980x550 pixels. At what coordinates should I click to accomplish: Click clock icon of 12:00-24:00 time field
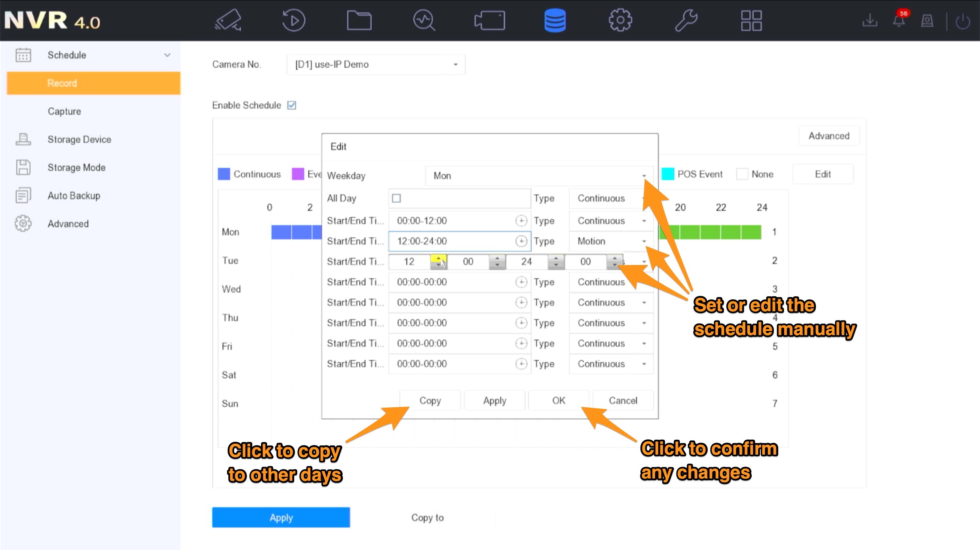coord(521,241)
